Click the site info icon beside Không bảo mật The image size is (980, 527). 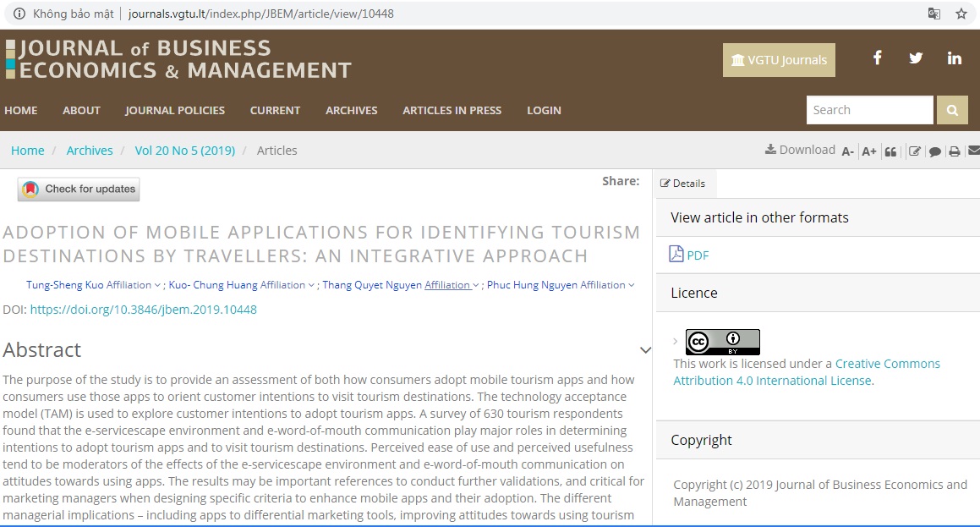click(x=19, y=14)
